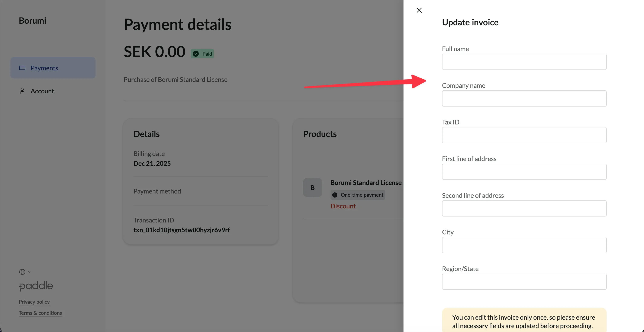Click the Dec 21, 2025 billing date
This screenshot has height=332, width=644.
click(152, 163)
